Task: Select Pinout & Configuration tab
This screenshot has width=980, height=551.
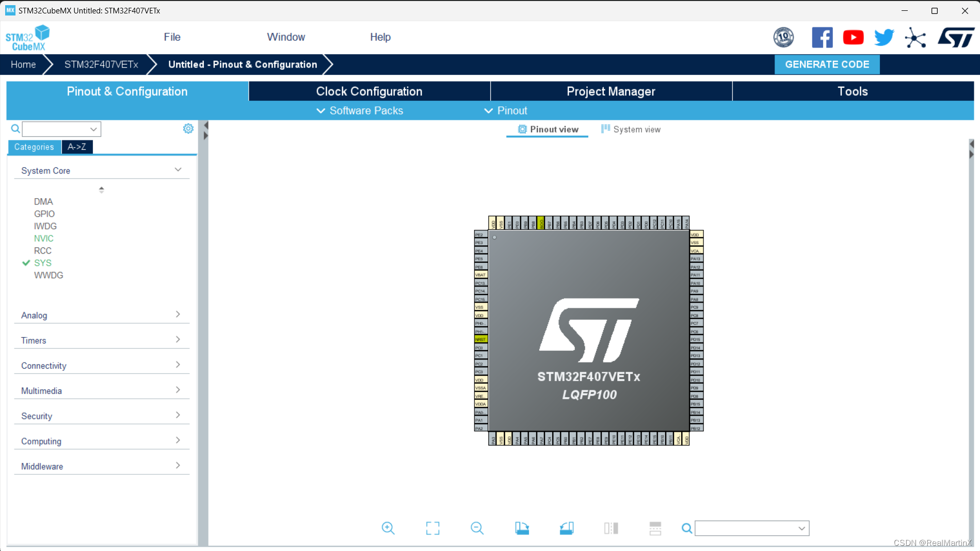Action: (x=127, y=91)
